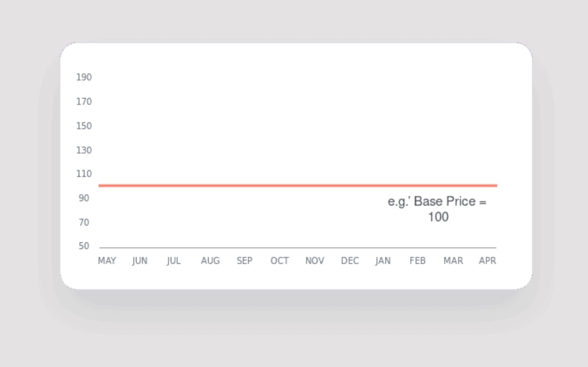Select the APR axis label

coord(487,260)
